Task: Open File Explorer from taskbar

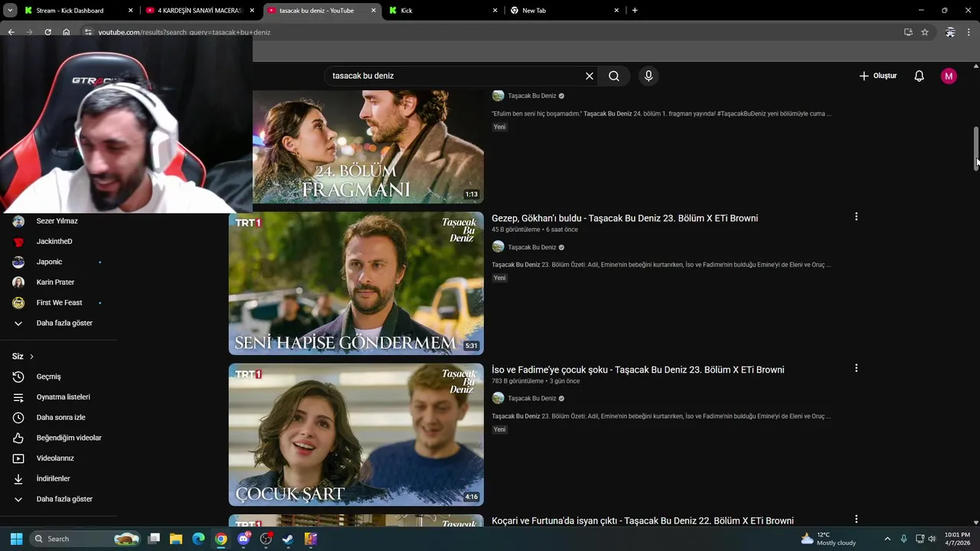Action: click(176, 539)
